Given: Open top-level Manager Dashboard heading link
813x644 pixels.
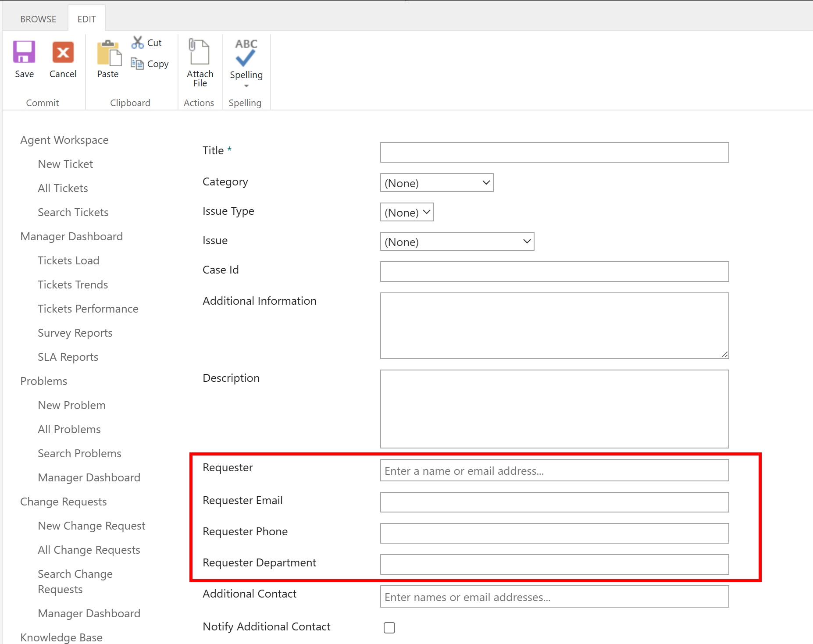Looking at the screenshot, I should coord(71,236).
